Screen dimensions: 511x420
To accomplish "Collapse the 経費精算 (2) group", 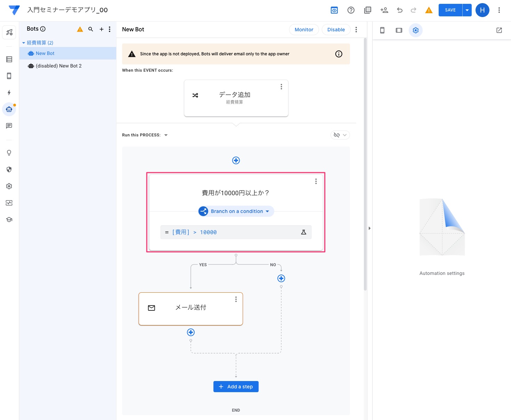I will pyautogui.click(x=24, y=42).
